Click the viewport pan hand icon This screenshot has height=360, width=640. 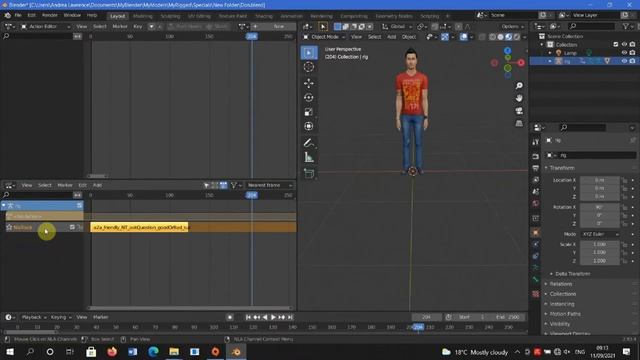point(519,98)
